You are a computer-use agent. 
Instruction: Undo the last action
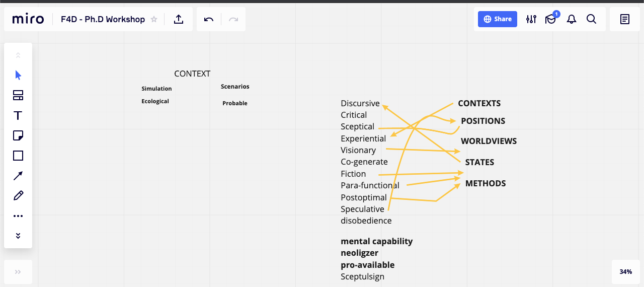tap(209, 19)
